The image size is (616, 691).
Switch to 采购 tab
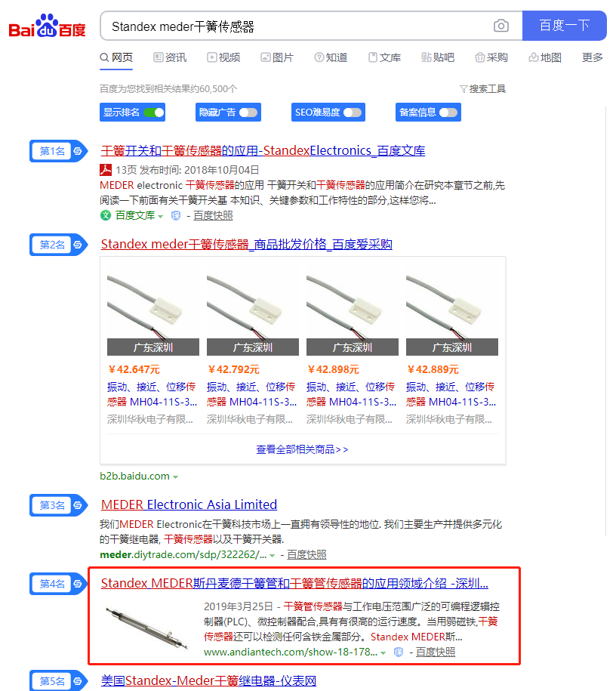(491, 57)
